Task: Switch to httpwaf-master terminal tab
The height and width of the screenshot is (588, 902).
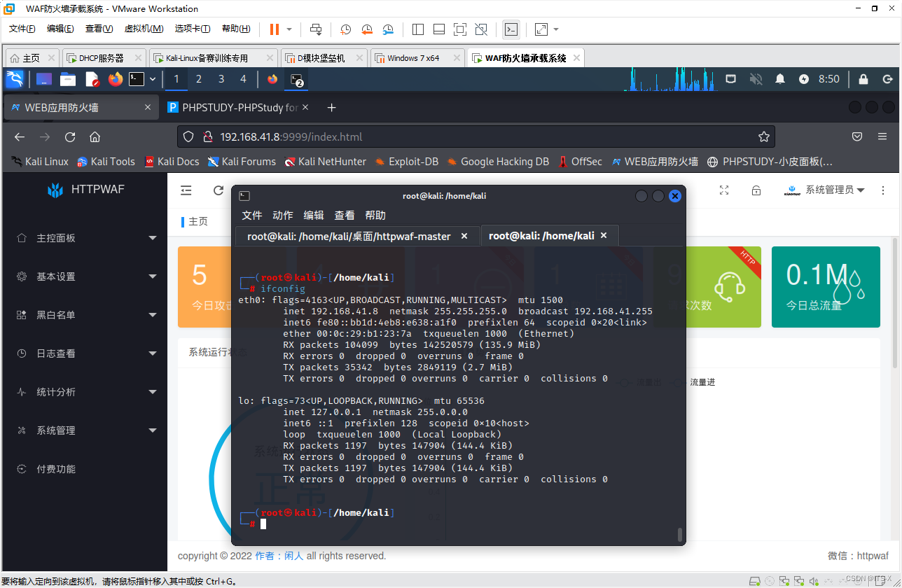Action: pyautogui.click(x=357, y=236)
